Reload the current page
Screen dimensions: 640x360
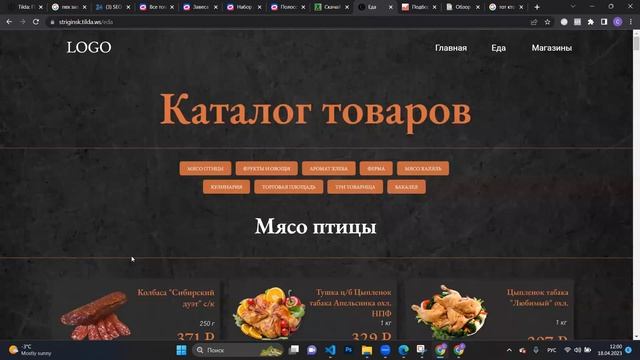click(36, 22)
